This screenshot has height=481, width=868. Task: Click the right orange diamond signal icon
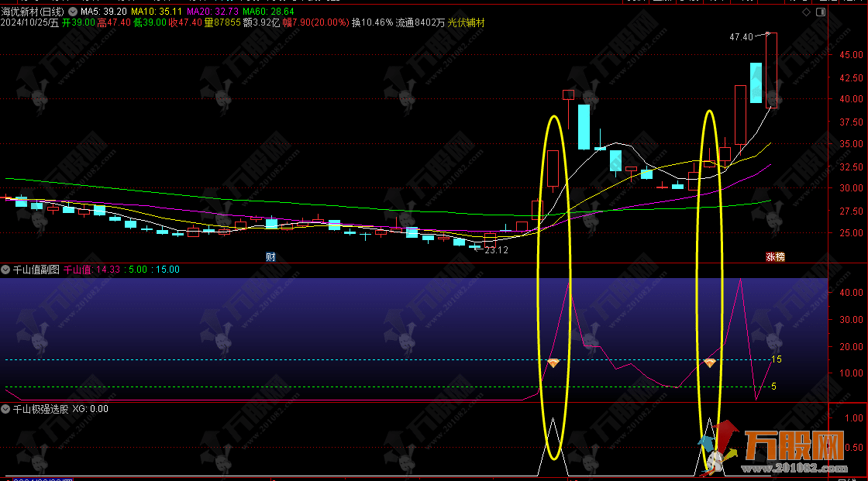pos(710,363)
